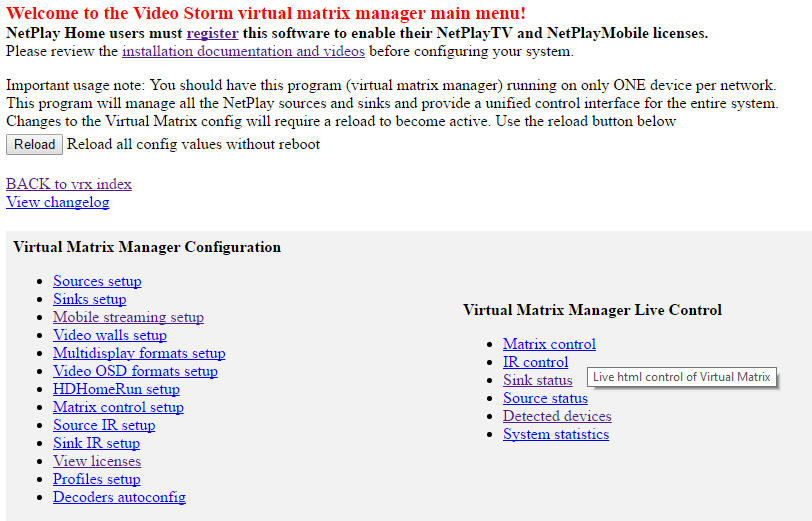The height and width of the screenshot is (521, 812).
Task: Open Sources setup page
Action: [97, 281]
